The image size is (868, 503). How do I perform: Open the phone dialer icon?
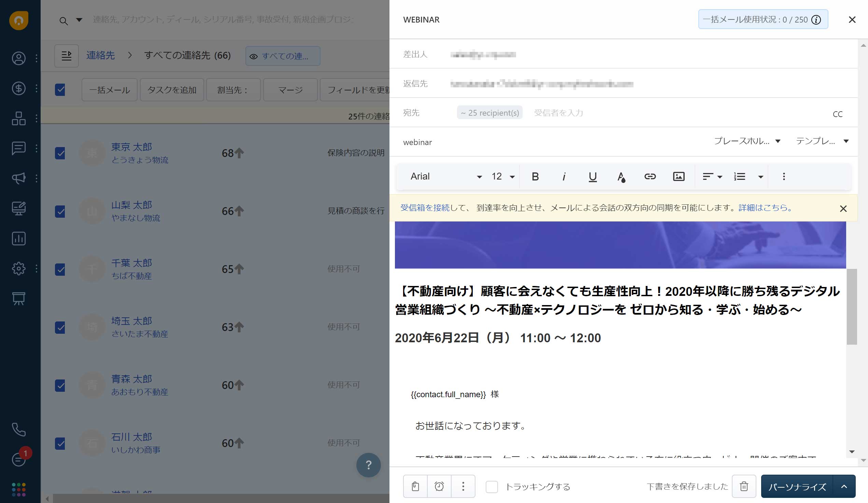tap(18, 429)
